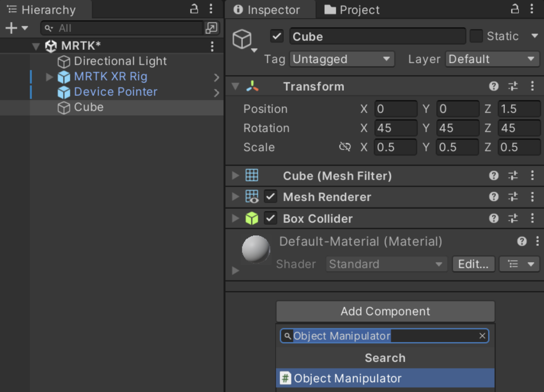Screen dimensions: 544x392
Task: Open Box Collider presets icon
Action: coord(513,218)
